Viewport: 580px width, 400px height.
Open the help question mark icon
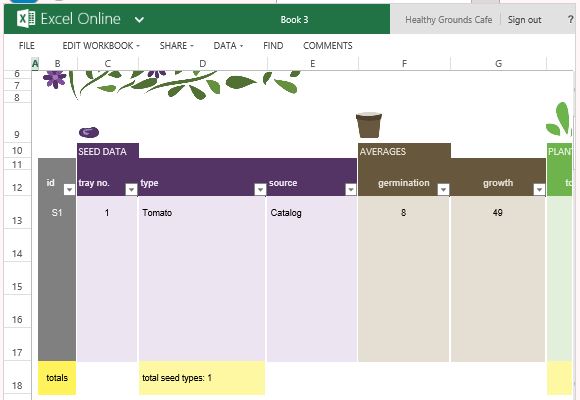(x=570, y=20)
